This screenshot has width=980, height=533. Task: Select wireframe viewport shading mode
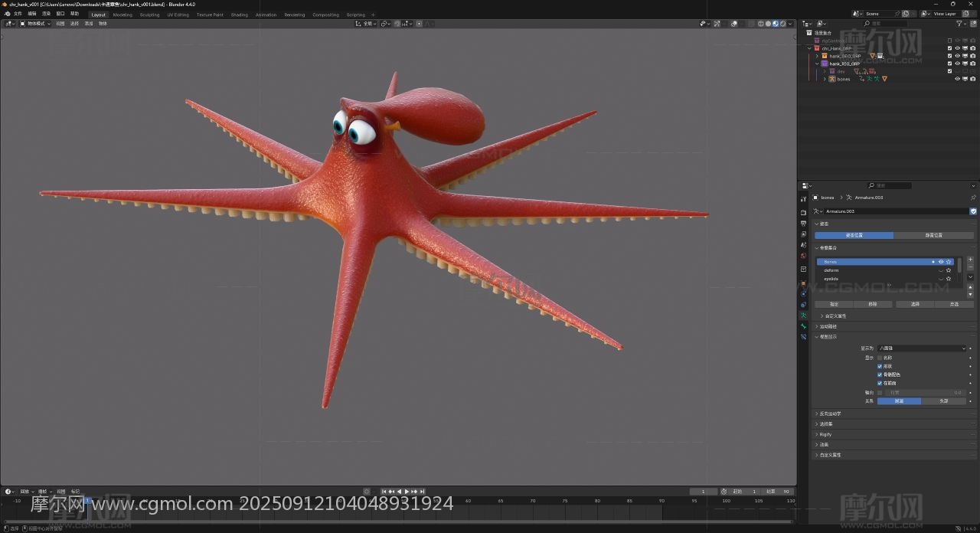[760, 24]
